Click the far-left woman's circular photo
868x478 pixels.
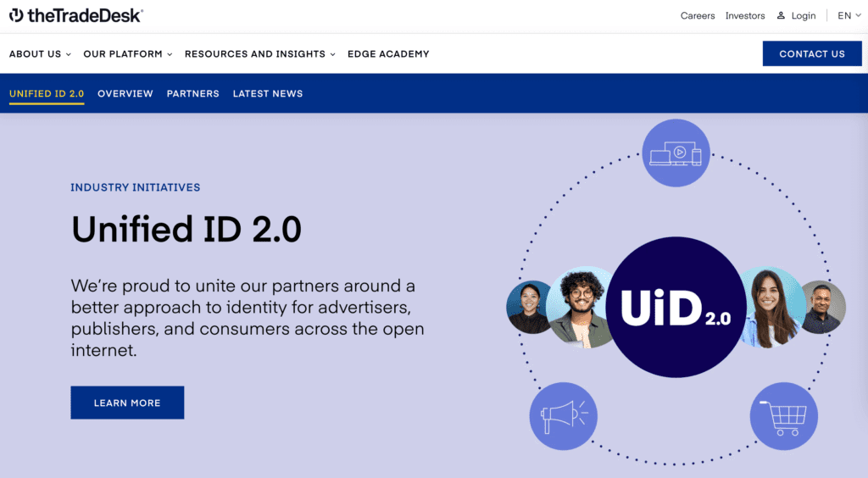point(527,307)
